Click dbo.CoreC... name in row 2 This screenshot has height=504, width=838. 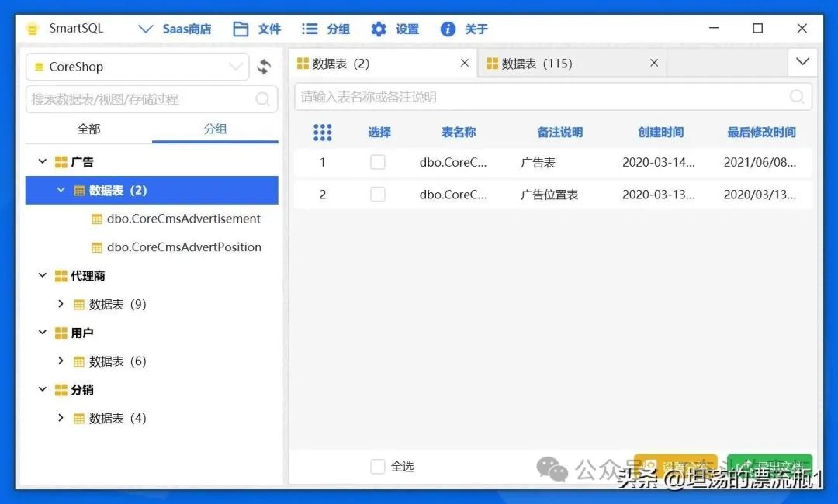[453, 195]
